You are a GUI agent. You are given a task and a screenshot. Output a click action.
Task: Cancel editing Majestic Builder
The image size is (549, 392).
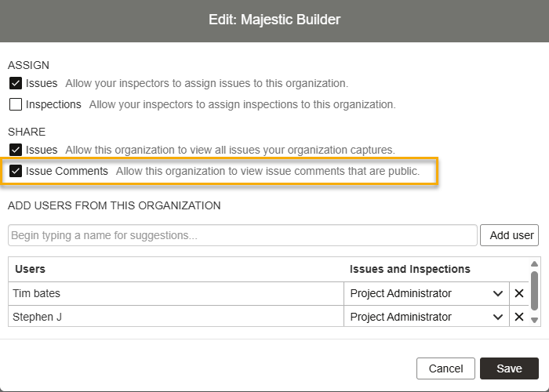[x=445, y=368]
